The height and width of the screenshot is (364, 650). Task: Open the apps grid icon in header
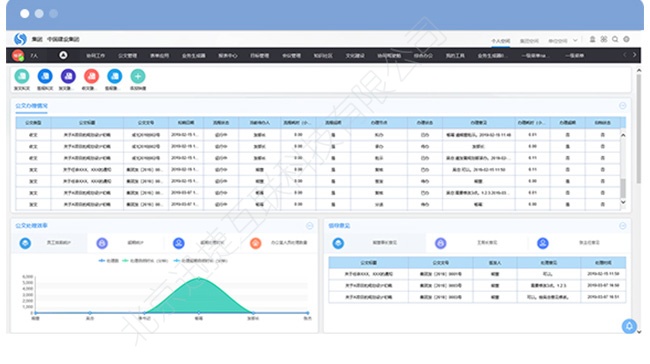[604, 39]
